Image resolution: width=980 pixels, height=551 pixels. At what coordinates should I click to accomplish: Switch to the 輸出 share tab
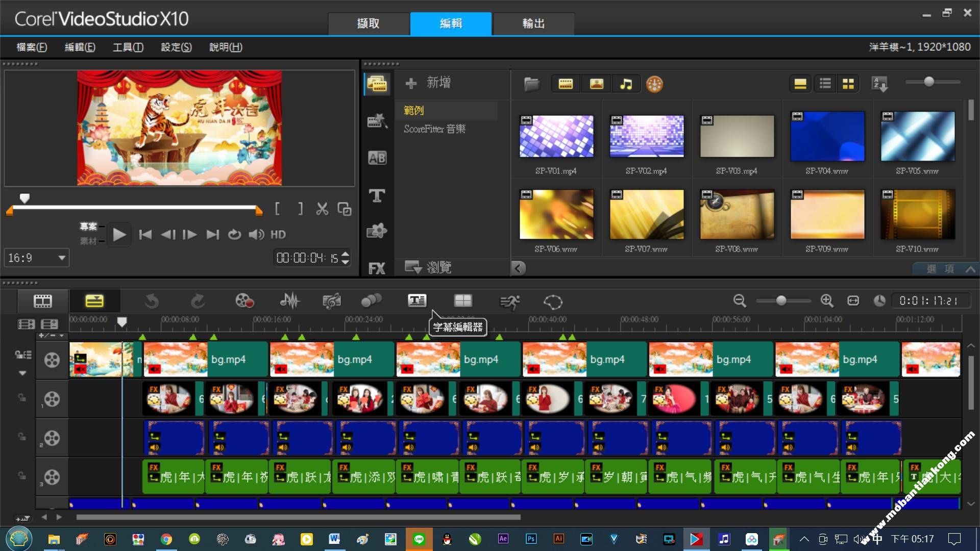coord(533,23)
